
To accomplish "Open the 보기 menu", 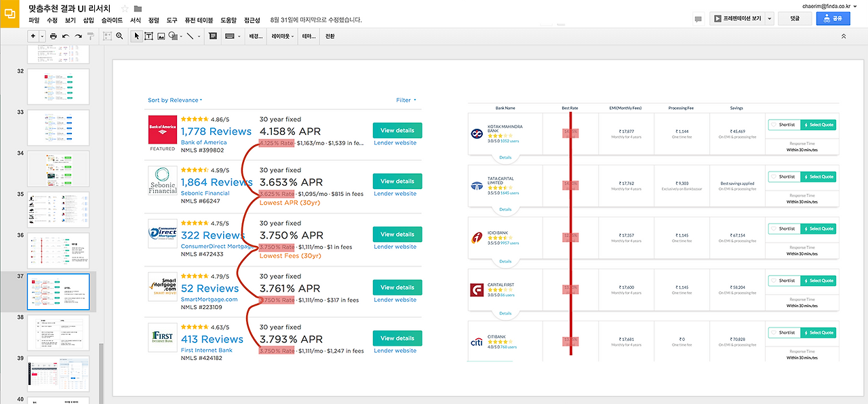I will [x=71, y=20].
